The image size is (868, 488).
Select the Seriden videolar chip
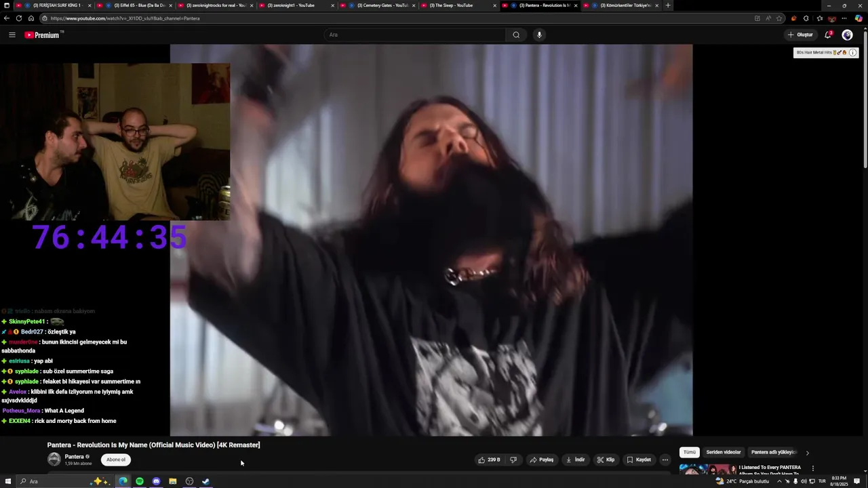coord(724,452)
